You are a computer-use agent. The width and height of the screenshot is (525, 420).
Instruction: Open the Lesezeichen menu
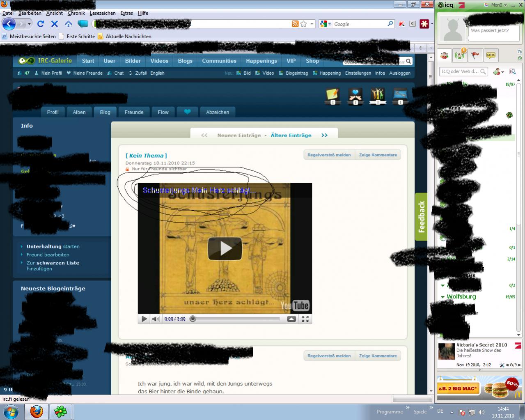coord(103,13)
